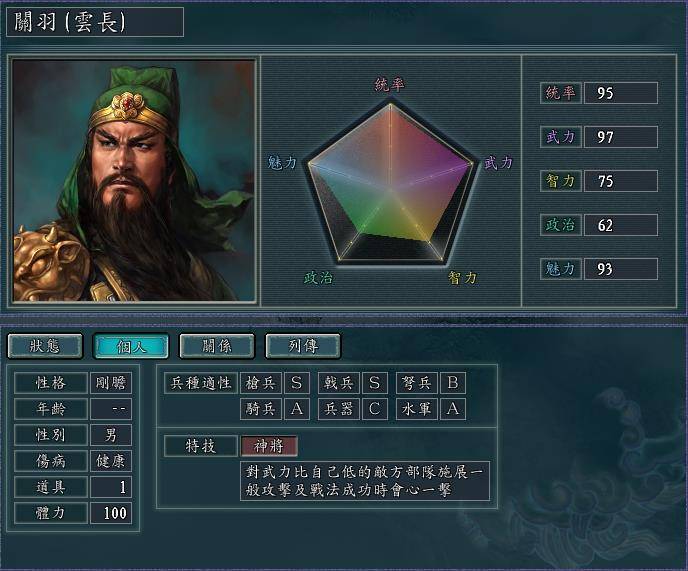Click the 騎兵 troop type cell
The image size is (688, 571).
pos(261,409)
